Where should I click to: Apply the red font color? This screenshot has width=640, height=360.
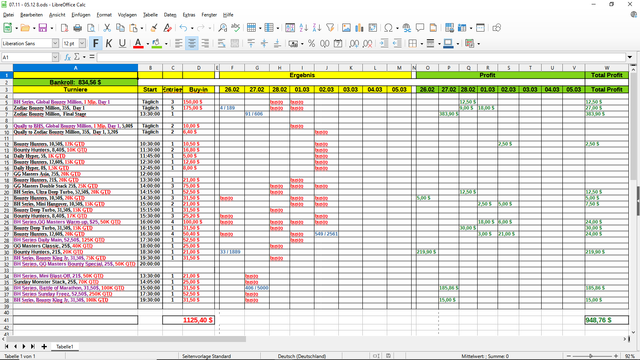138,43
